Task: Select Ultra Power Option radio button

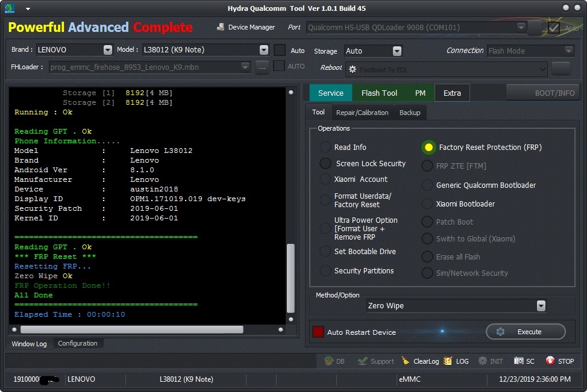Action: coord(325,229)
